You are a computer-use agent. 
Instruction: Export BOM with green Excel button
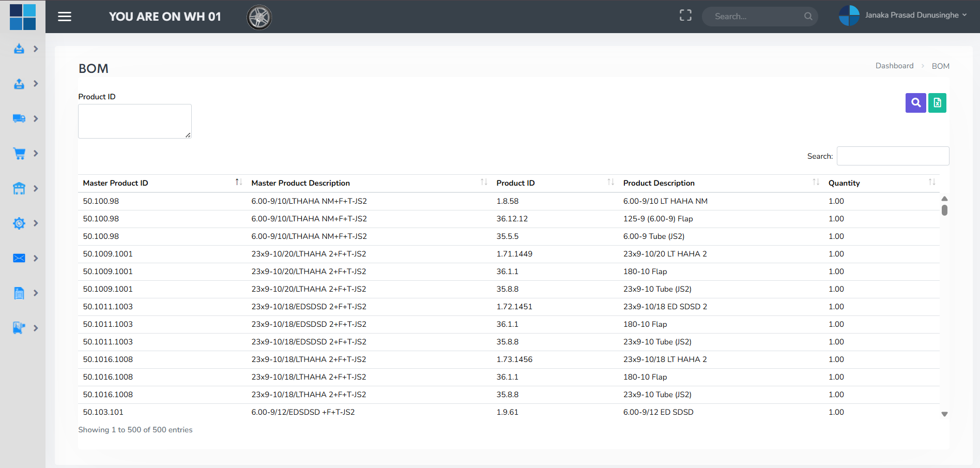click(937, 103)
